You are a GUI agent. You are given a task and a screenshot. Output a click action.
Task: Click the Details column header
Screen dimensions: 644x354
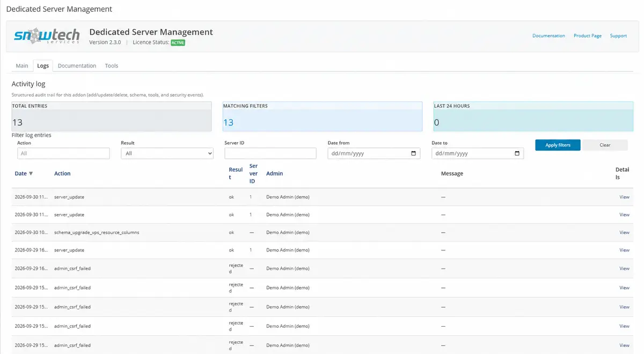pyautogui.click(x=622, y=173)
